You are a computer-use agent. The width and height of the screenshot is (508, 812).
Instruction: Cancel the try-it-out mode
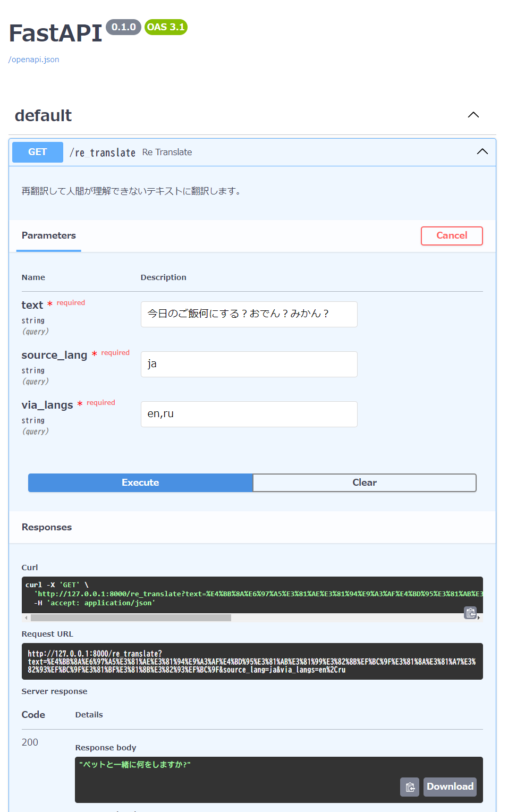452,236
